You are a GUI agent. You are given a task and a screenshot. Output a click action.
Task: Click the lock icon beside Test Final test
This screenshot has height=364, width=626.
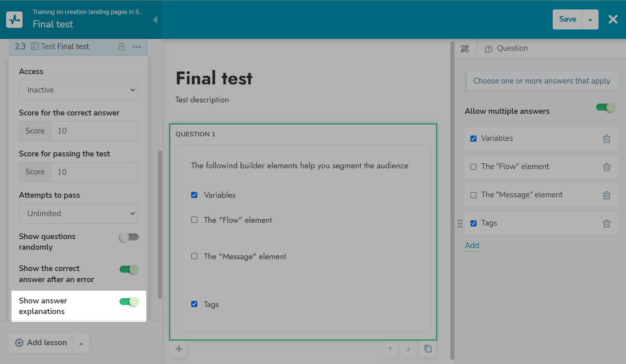coord(122,47)
